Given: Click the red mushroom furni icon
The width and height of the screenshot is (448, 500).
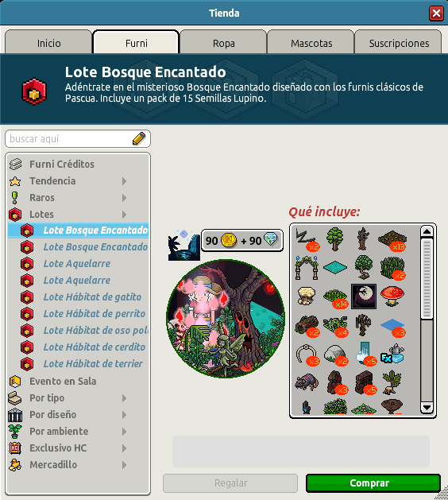Looking at the screenshot, I should [392, 297].
